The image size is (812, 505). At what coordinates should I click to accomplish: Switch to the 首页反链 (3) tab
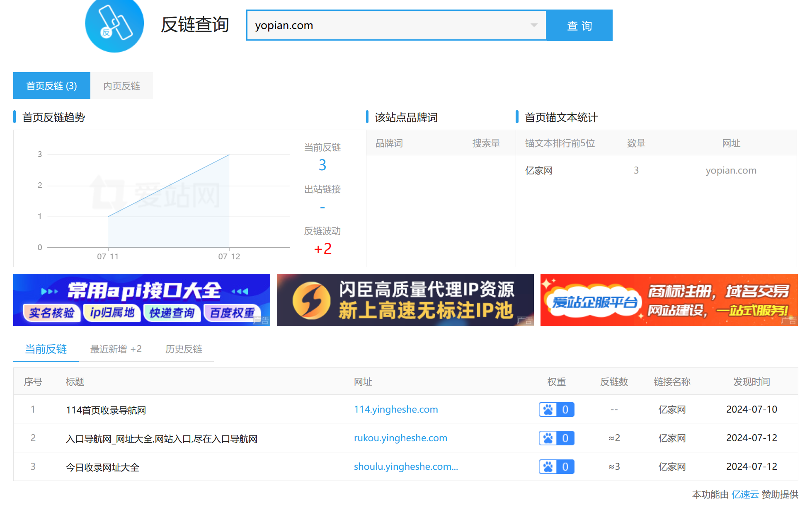click(x=52, y=86)
